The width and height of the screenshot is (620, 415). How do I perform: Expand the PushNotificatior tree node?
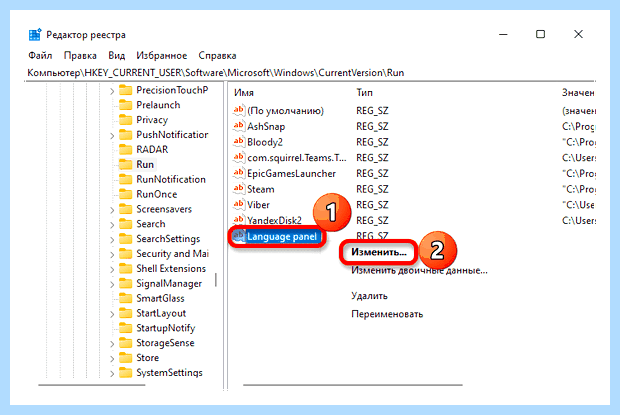tap(112, 136)
